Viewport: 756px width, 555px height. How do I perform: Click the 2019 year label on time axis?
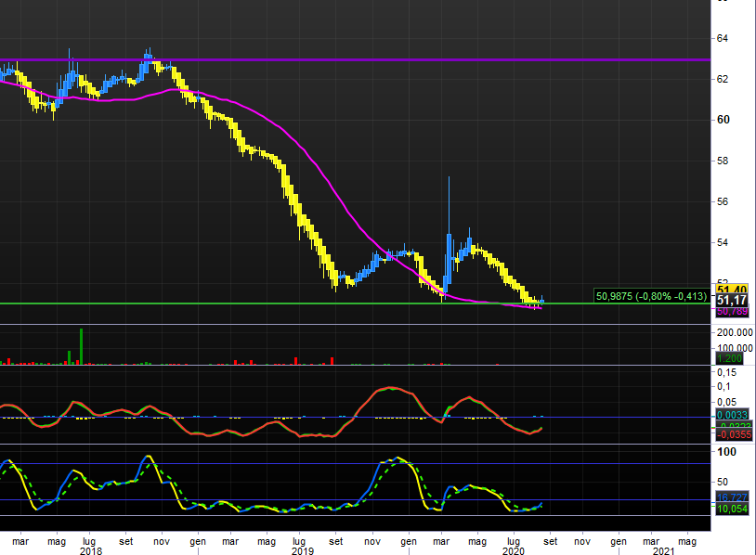(302, 550)
